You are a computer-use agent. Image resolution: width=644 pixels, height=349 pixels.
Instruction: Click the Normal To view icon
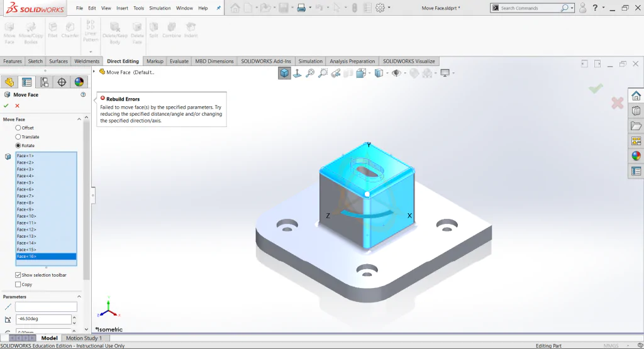(x=297, y=73)
